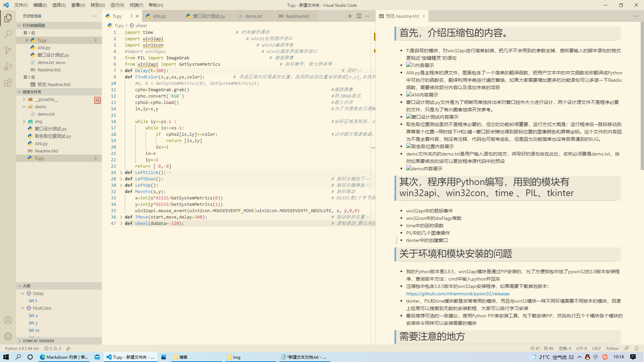Collapse the open editors section
Image resolution: width=644 pixels, height=362 pixels.
tap(19, 25)
